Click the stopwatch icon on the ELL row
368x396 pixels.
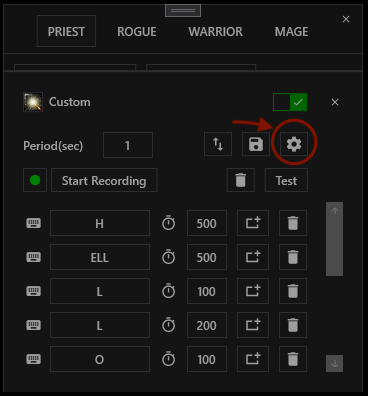click(x=169, y=257)
